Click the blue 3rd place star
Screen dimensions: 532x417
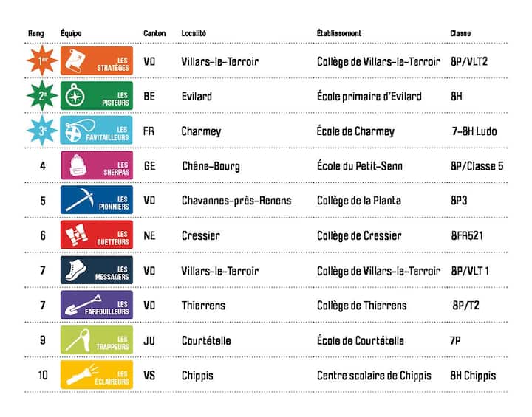[x=42, y=131]
